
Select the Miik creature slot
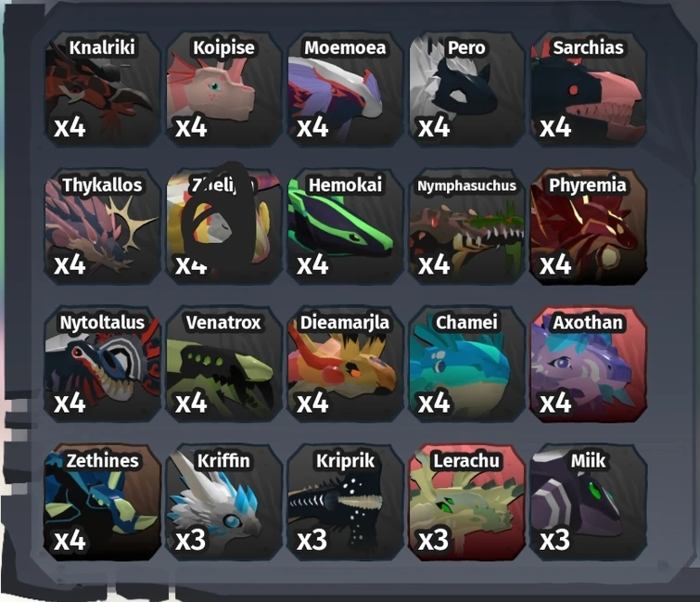[588, 502]
